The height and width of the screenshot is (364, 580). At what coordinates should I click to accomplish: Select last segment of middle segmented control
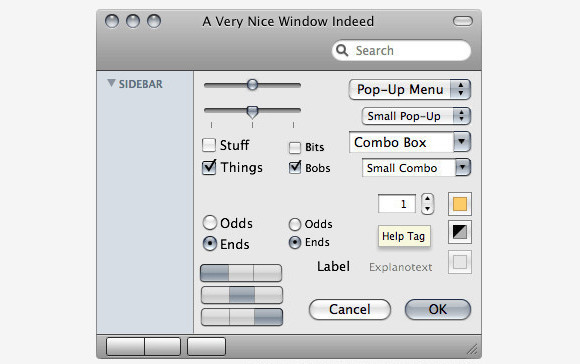268,295
